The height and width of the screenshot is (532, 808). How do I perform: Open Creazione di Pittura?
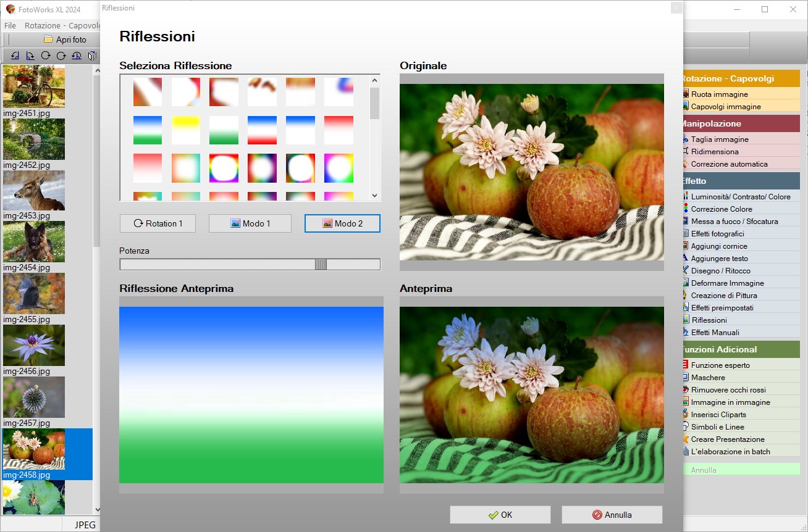(x=740, y=295)
